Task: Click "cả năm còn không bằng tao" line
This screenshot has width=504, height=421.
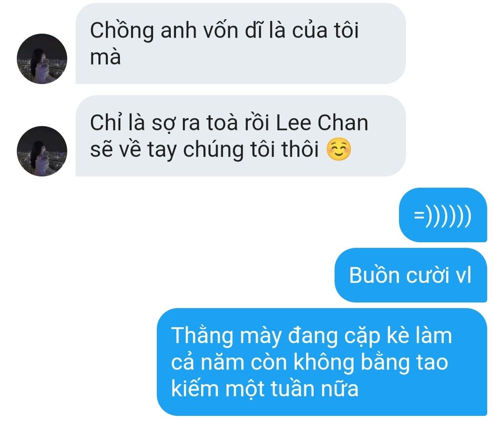Action: click(x=309, y=362)
